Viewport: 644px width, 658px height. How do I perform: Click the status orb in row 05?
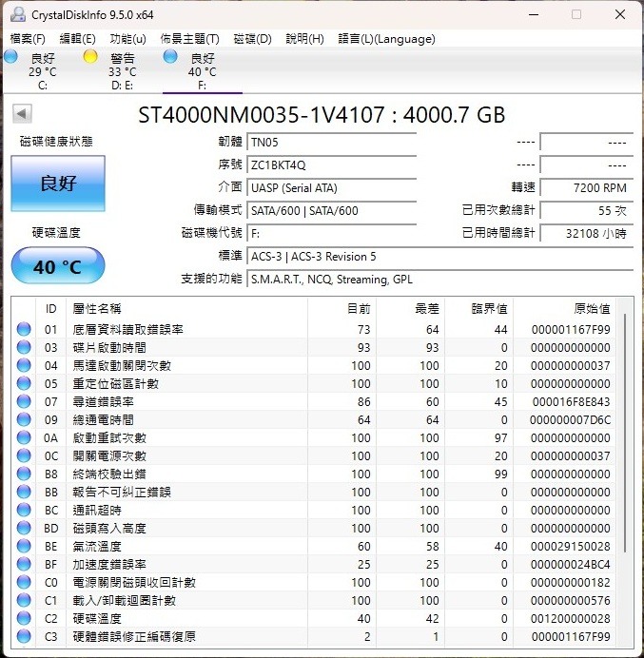point(24,383)
